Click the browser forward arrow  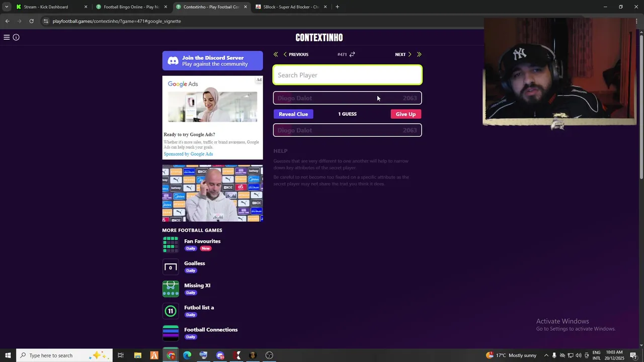point(19,21)
